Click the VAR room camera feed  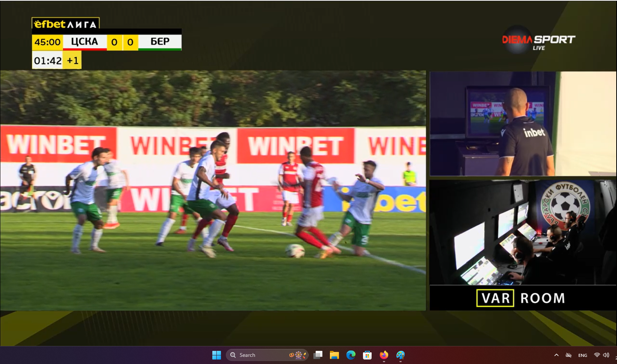[x=523, y=232]
